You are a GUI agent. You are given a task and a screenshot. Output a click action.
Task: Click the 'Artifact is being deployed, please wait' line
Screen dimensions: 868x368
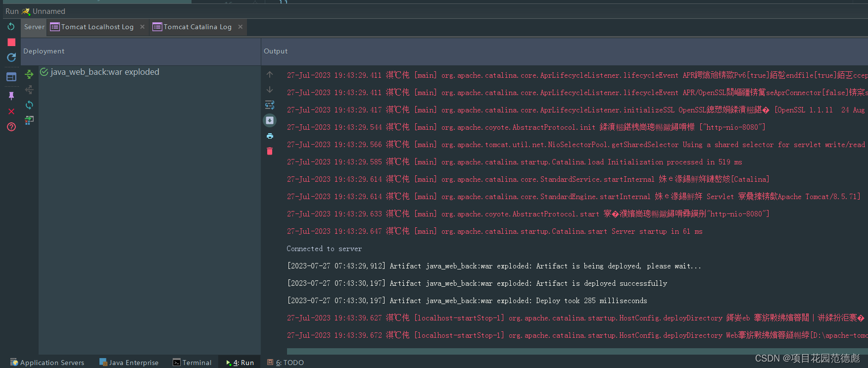494,266
